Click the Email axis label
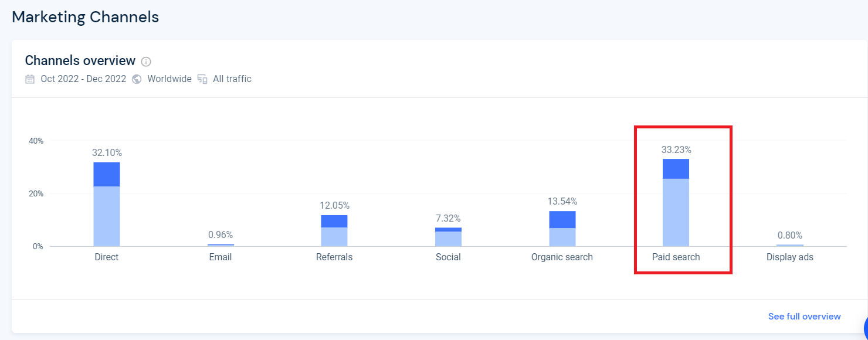The image size is (868, 340). [x=221, y=257]
